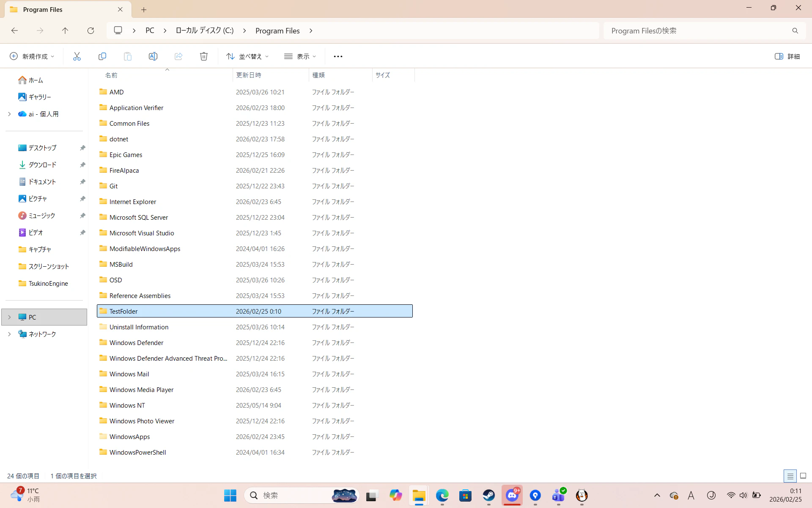Image resolution: width=812 pixels, height=508 pixels.
Task: Click the Copy icon in toolbar
Action: (102, 56)
